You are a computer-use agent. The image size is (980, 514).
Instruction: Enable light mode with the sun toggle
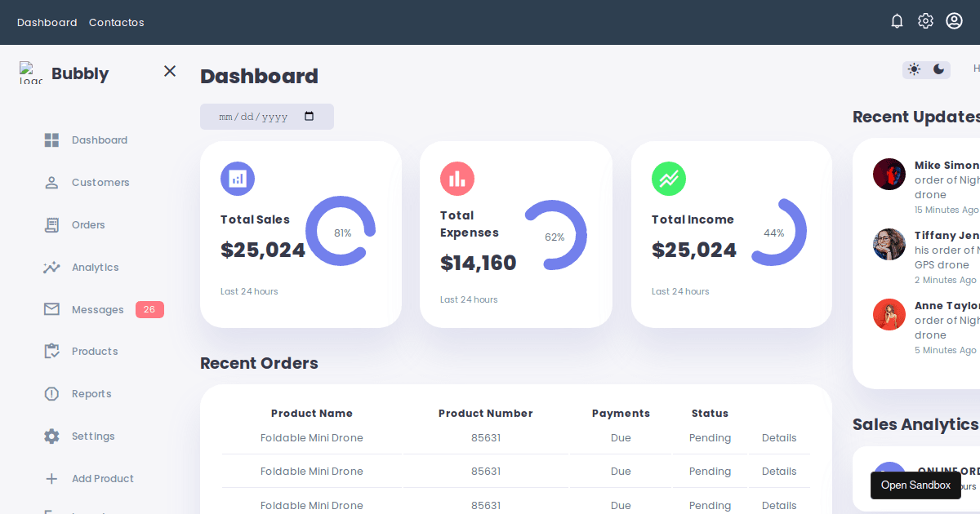[x=914, y=69]
